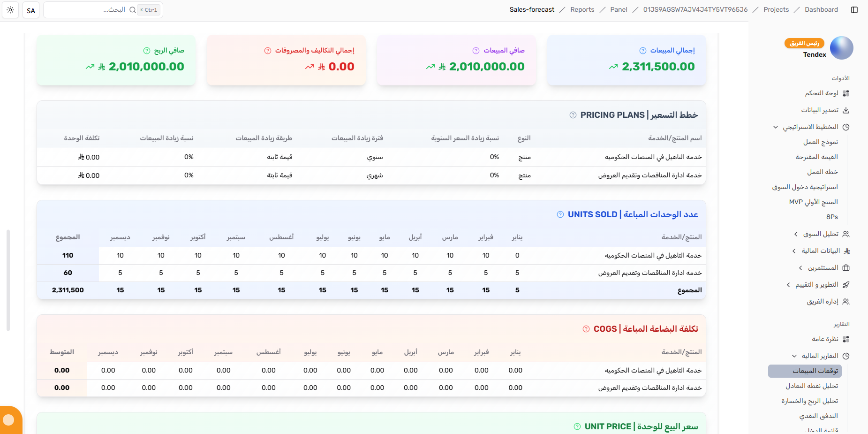Toggle the sidebar panel icon

854,10
